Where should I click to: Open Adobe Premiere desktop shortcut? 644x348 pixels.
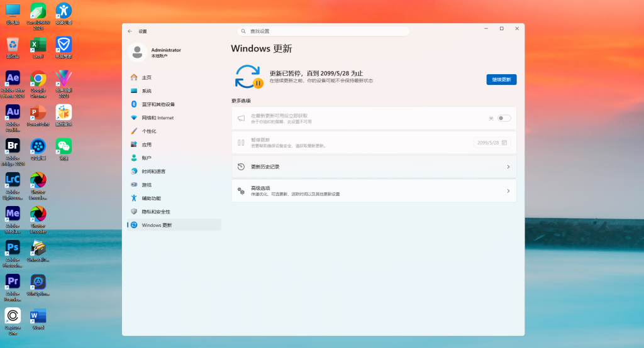(13, 287)
